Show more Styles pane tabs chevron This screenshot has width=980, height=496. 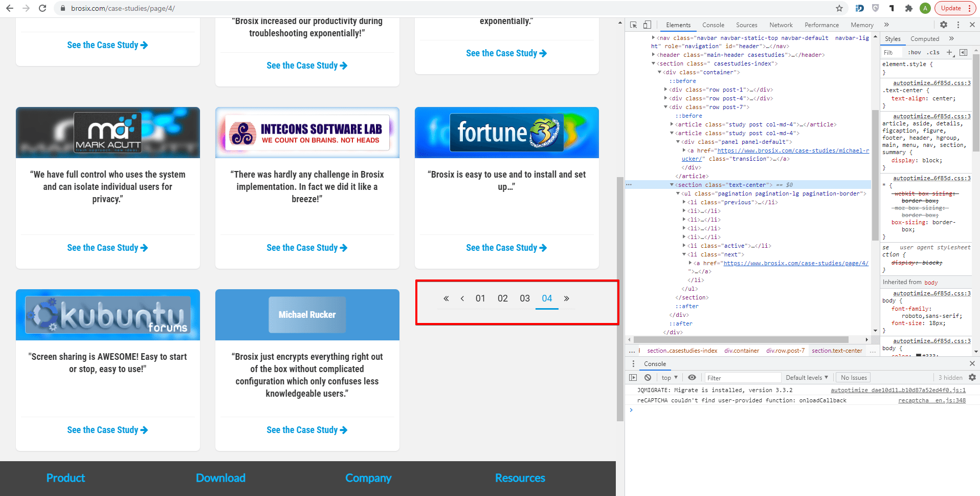[951, 38]
